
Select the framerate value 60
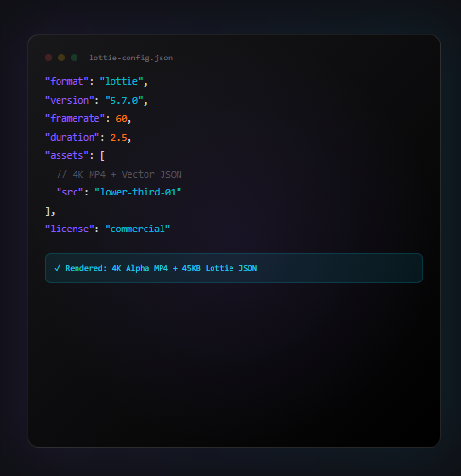121,119
